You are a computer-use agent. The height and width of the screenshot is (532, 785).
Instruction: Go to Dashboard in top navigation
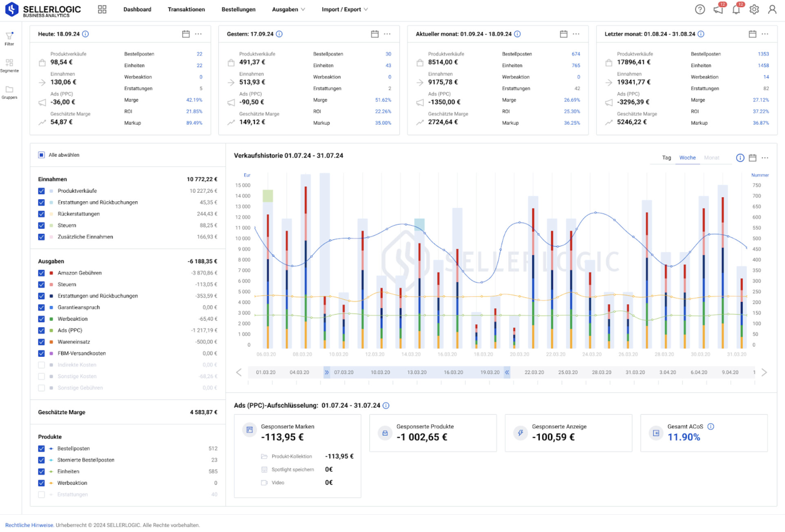[137, 9]
